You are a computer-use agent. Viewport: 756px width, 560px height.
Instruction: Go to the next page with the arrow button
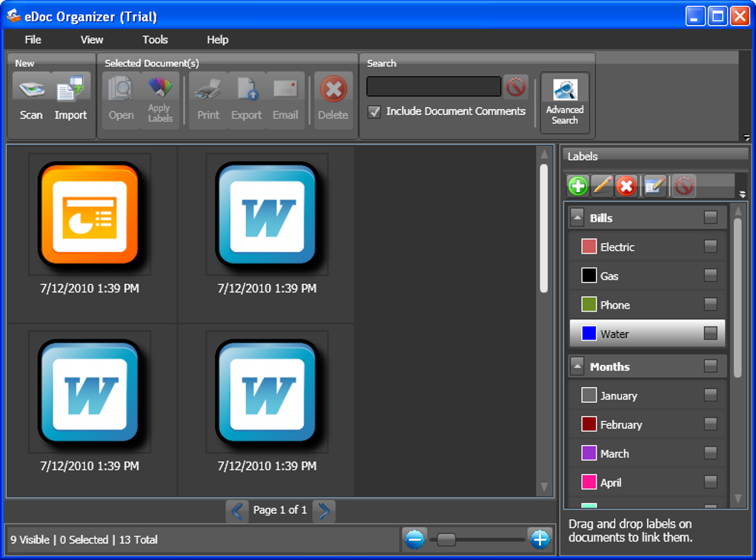(x=324, y=511)
